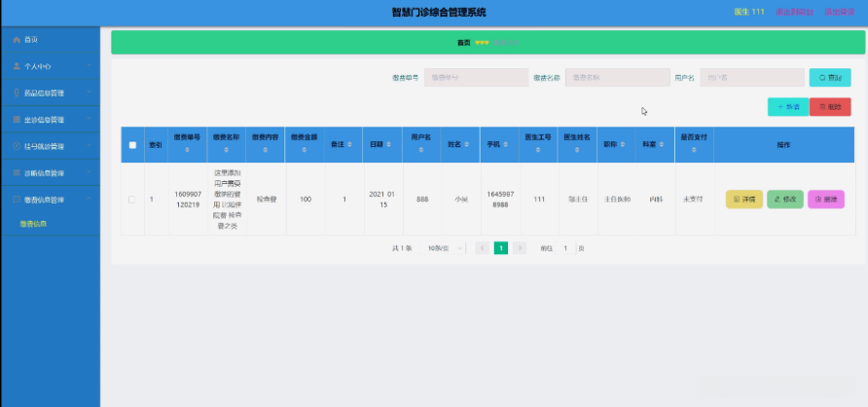Select page 1 in pagination

pyautogui.click(x=500, y=248)
